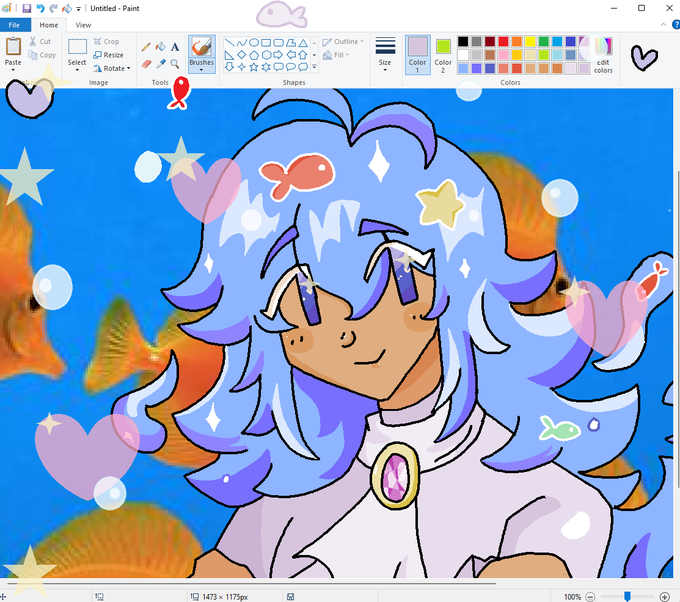Click the Crop button
Viewport: 680px width, 602px height.
[x=107, y=42]
